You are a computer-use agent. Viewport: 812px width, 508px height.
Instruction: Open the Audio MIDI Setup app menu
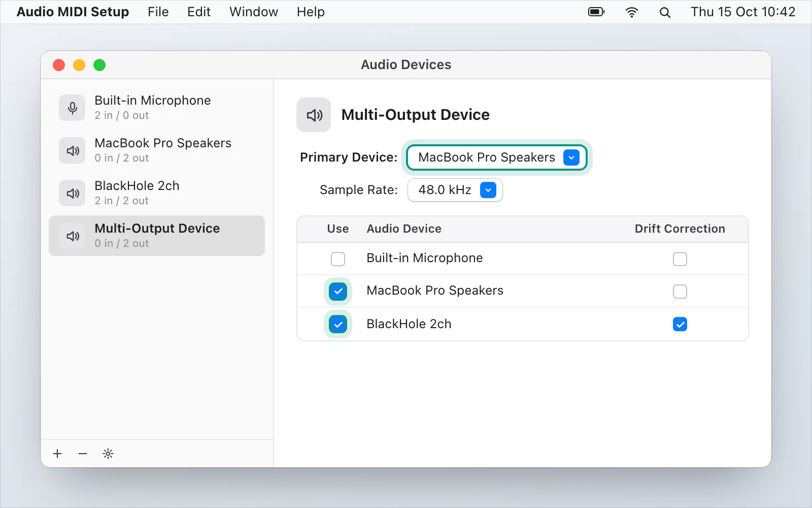pyautogui.click(x=73, y=12)
